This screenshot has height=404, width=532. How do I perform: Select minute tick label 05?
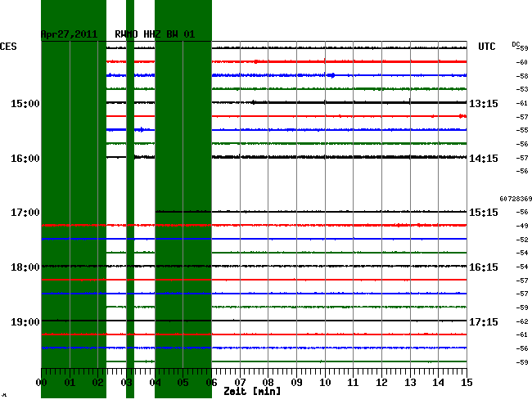[x=183, y=383]
